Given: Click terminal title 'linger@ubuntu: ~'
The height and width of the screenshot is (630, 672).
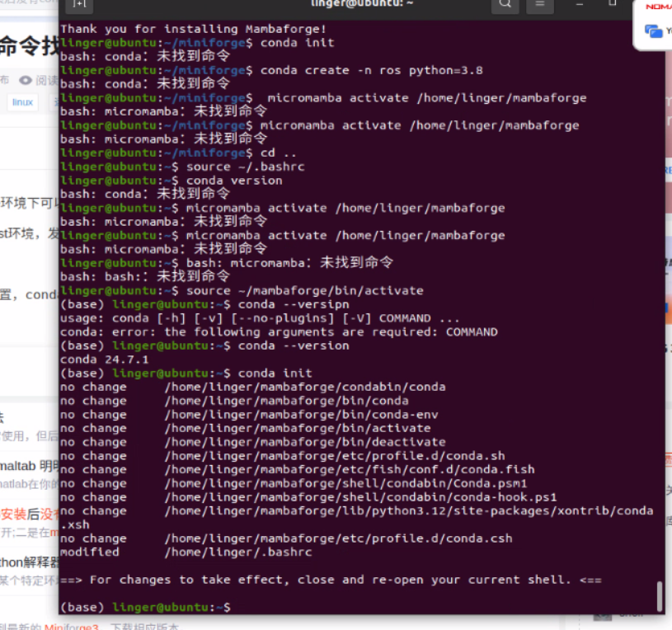Looking at the screenshot, I should (x=362, y=3).
